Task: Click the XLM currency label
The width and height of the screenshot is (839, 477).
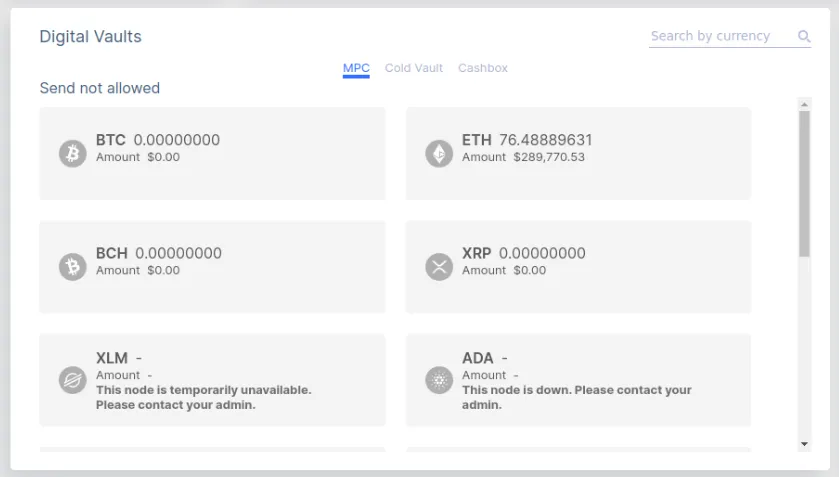Action: coord(112,358)
